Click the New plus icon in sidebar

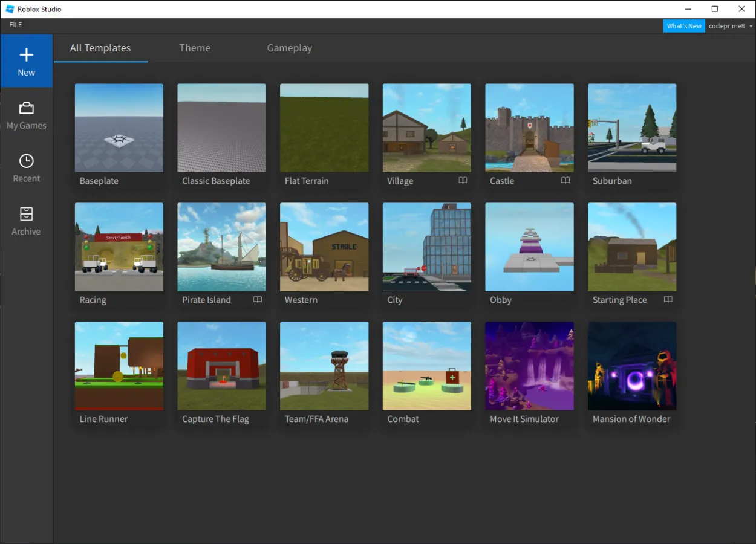pos(26,55)
